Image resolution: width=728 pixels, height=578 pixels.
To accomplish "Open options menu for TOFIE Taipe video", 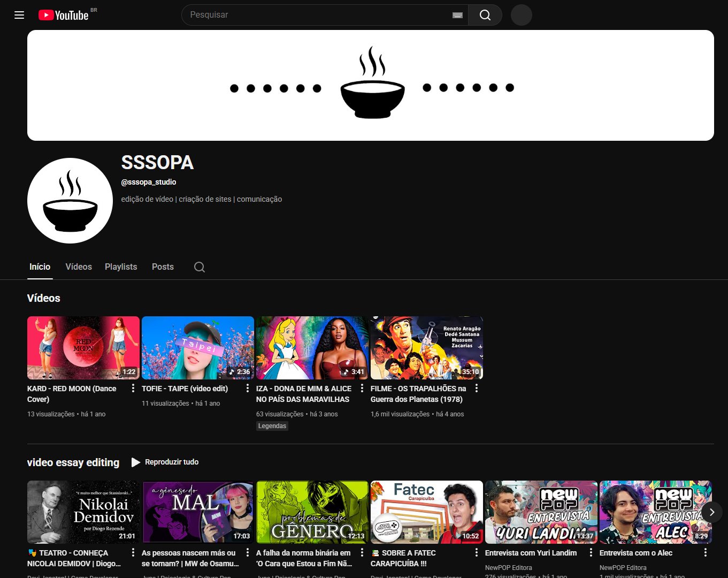I will pyautogui.click(x=248, y=389).
